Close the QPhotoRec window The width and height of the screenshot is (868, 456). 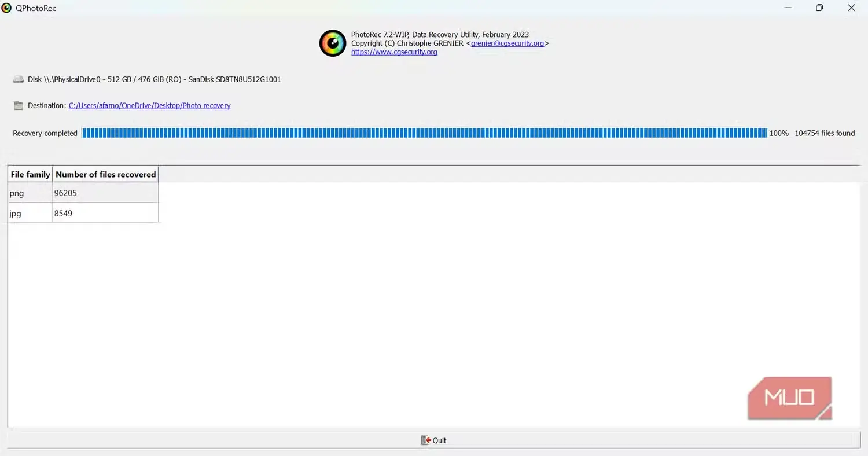coord(851,8)
